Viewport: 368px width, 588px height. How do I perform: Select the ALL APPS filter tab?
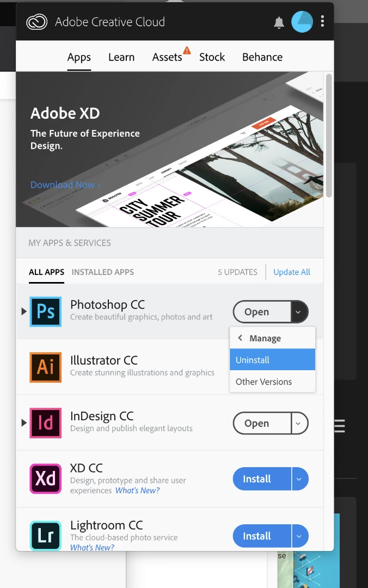(x=46, y=272)
